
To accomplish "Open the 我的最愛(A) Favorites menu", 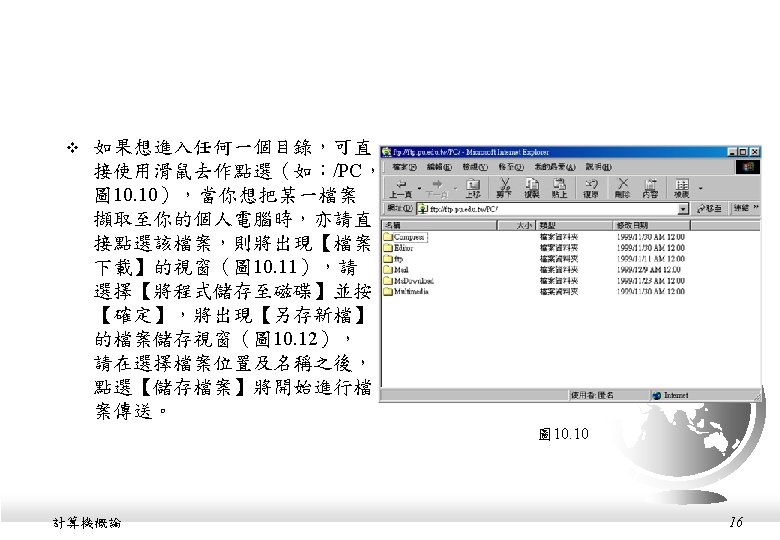I will click(555, 167).
